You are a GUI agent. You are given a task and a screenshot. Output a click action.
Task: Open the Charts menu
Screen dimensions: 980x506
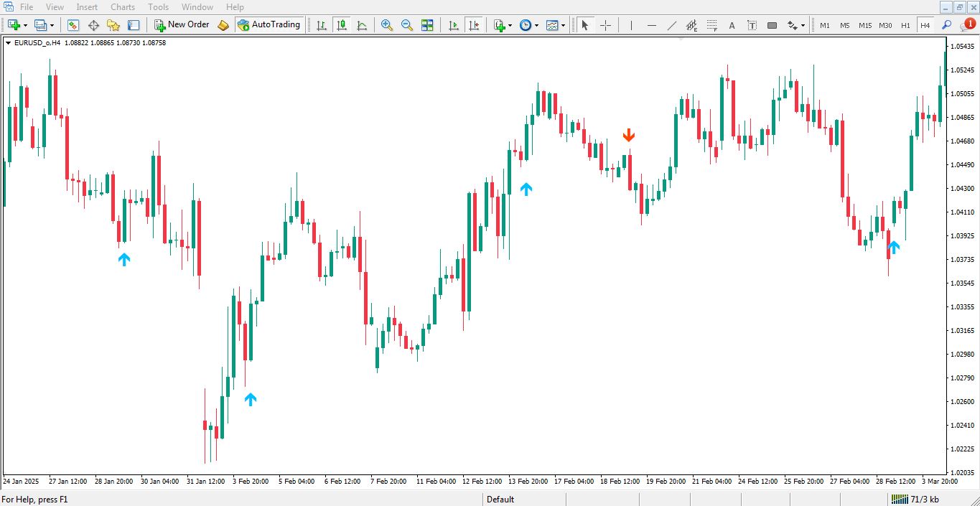[123, 7]
